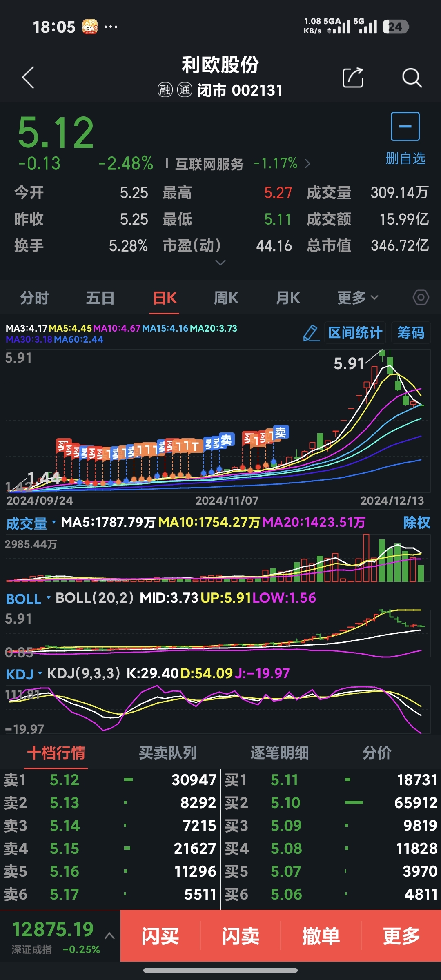
Task: Open the 买卖队列 tab
Action: (x=168, y=753)
